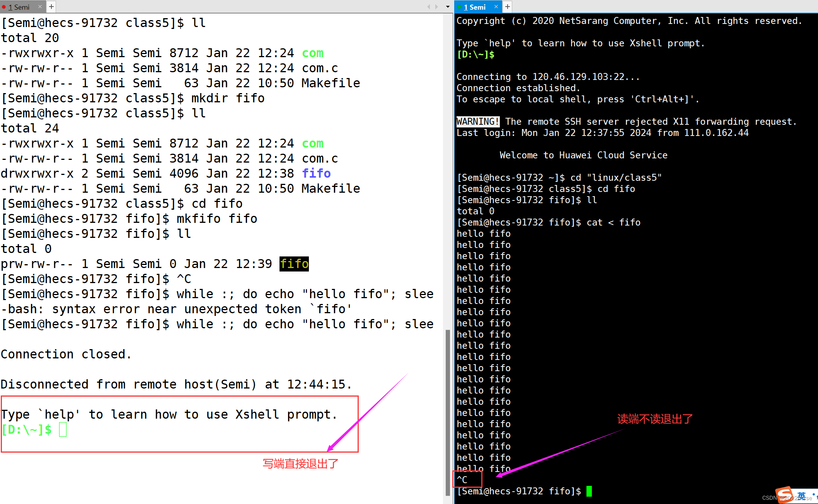Click the left pane's 'Type `help' to learn' line

169,414
